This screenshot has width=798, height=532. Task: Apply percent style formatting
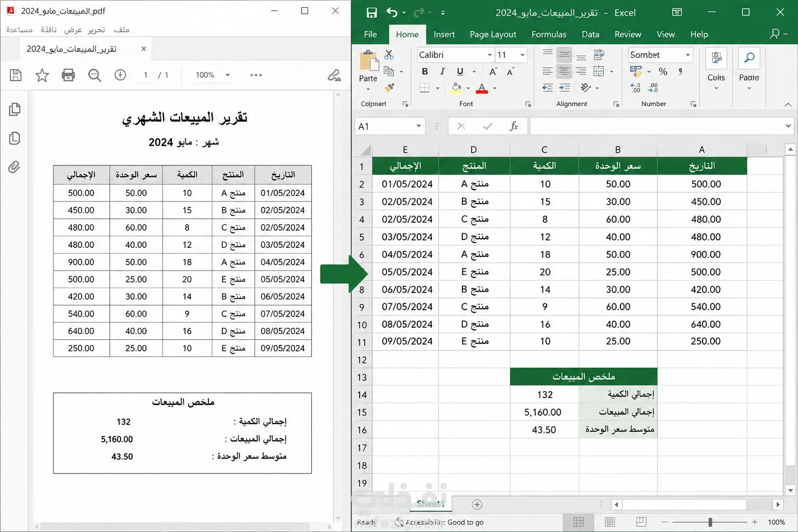tap(663, 72)
